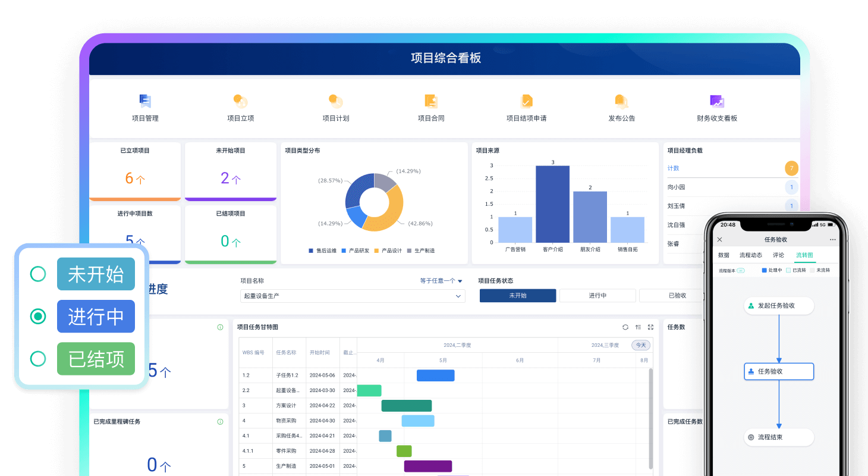Select the 进行中 radio button
The image size is (868, 476).
(38, 317)
